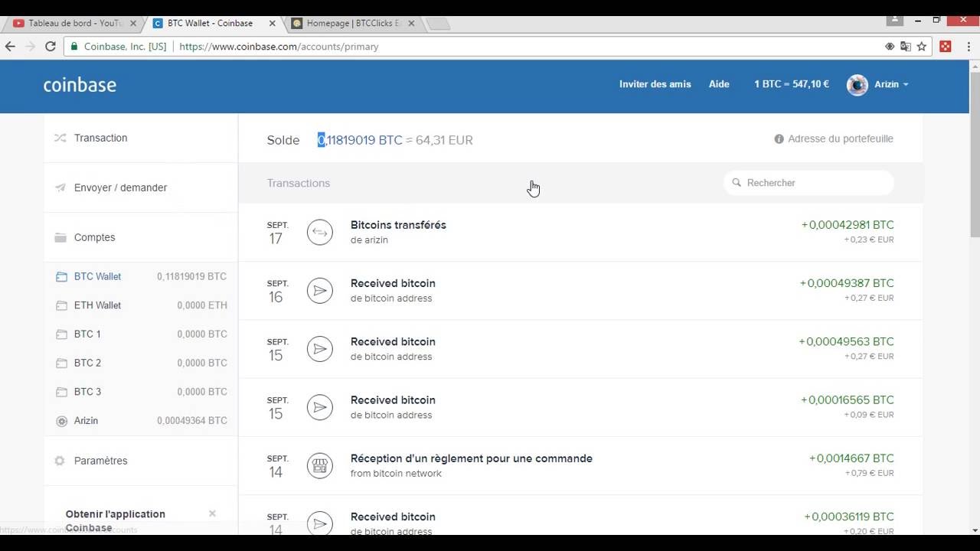Screen dimensions: 980x551
Task: Click the ETH Wallet icon in sidebar
Action: tap(61, 305)
